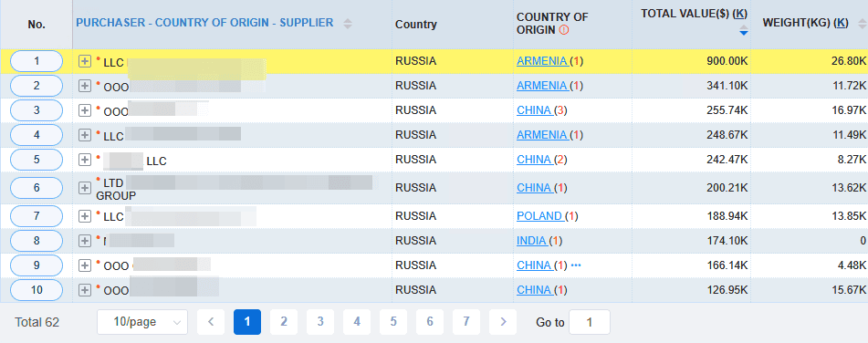Click ARMENIA link in the highlighted first row

coord(542,61)
